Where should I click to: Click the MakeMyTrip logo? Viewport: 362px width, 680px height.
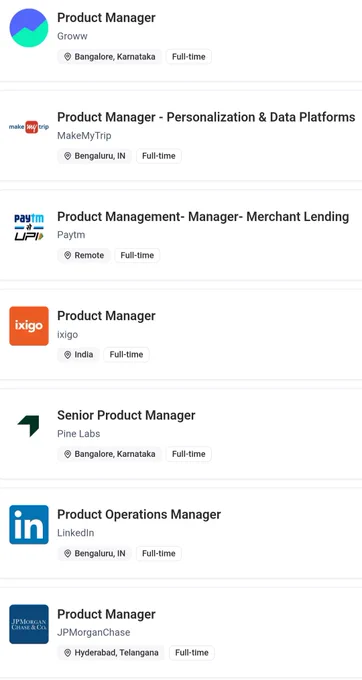pos(29,127)
